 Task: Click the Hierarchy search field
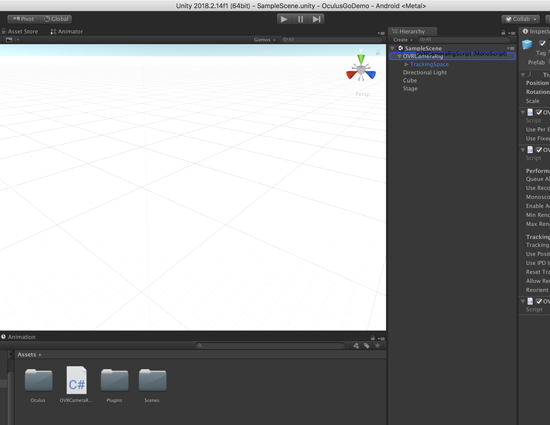(x=464, y=40)
